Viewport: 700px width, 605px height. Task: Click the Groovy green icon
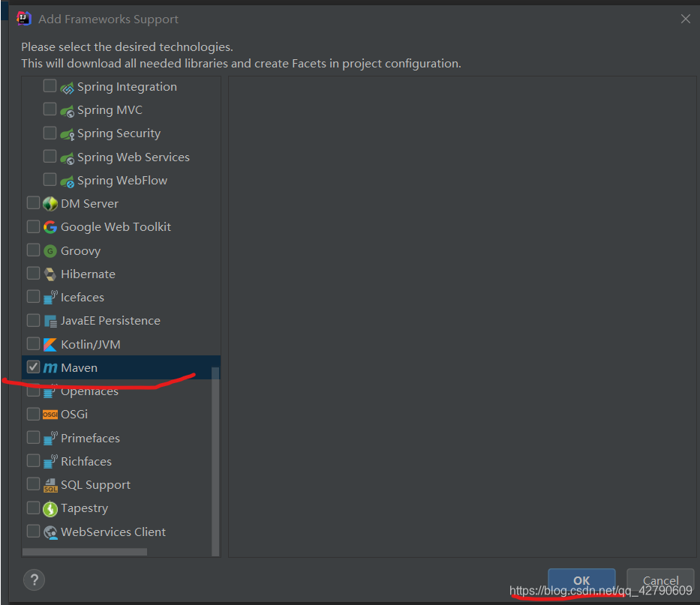[x=50, y=251]
